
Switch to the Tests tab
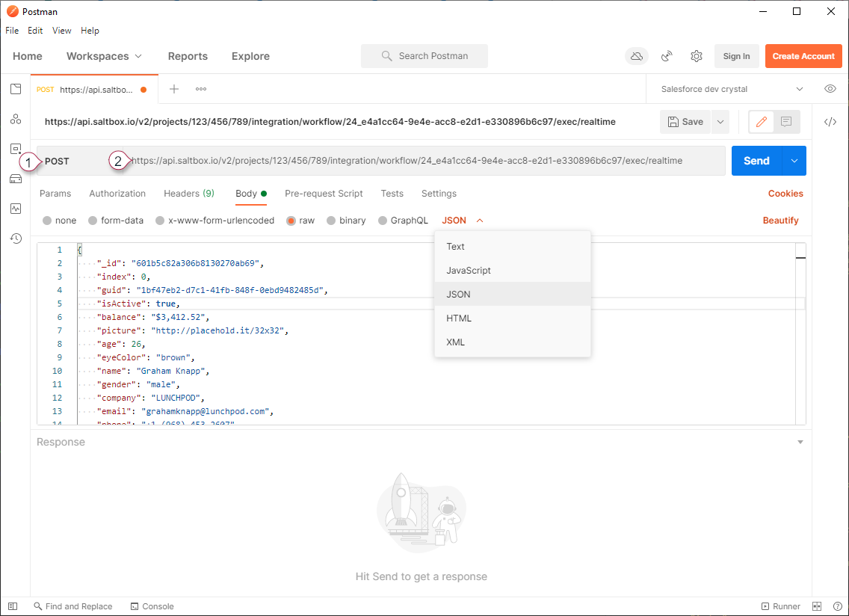tap(392, 194)
